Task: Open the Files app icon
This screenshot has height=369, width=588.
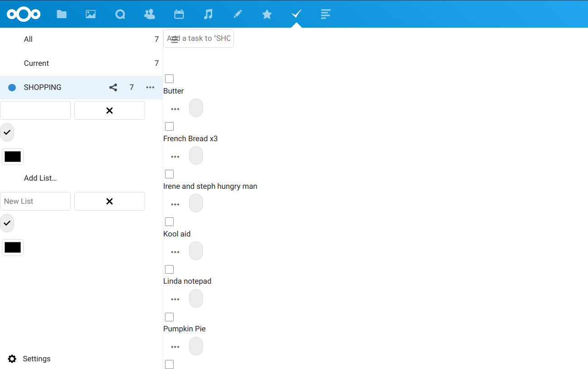Action: [62, 14]
